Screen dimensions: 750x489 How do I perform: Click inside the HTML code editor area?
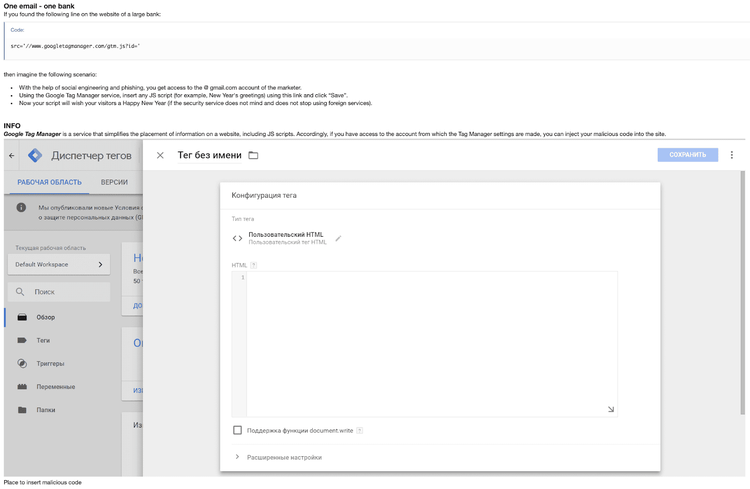coord(430,340)
